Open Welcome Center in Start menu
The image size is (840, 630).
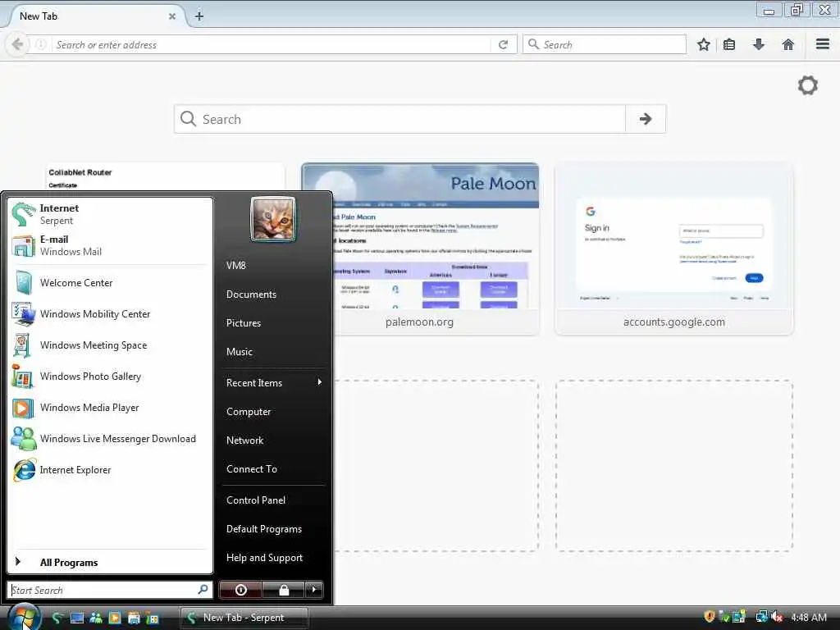tap(110, 283)
